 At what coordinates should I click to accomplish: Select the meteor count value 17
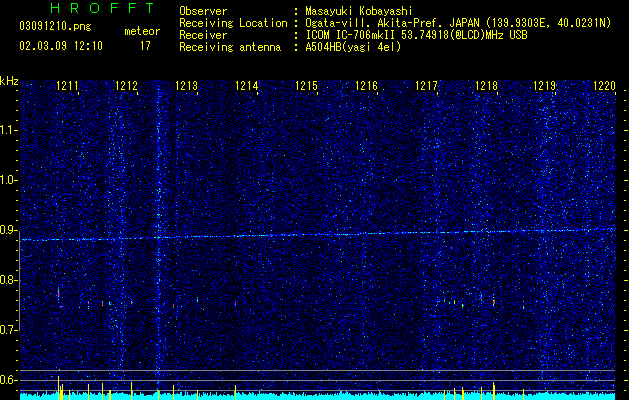click(x=145, y=46)
